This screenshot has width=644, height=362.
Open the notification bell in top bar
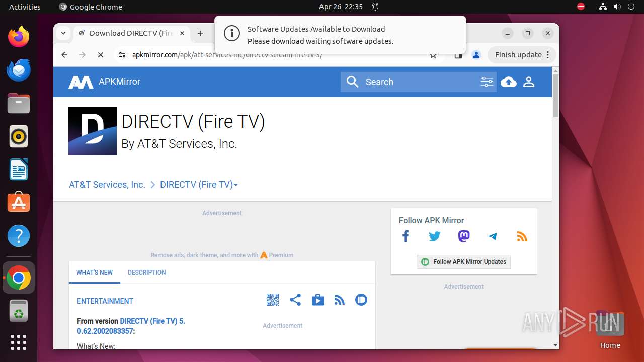[x=375, y=7]
